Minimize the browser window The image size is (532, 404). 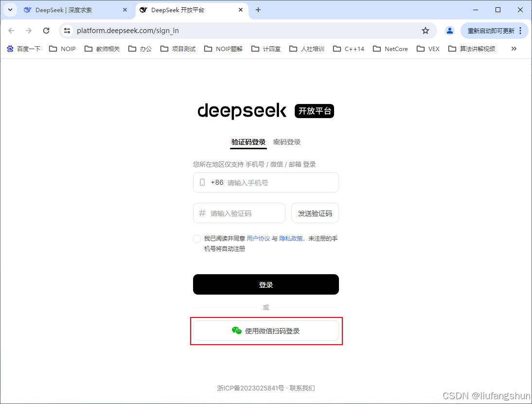[x=475, y=10]
